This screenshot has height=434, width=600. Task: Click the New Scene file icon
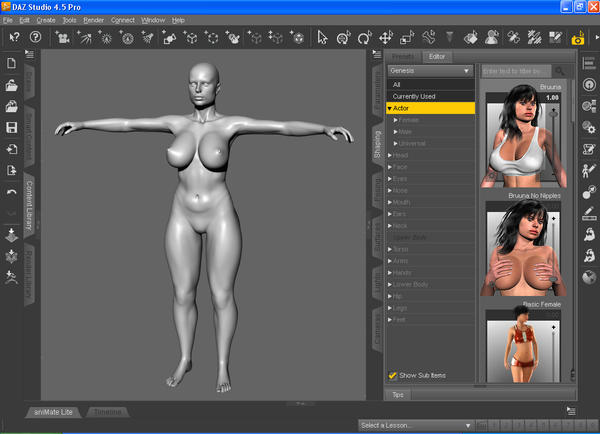pyautogui.click(x=11, y=63)
